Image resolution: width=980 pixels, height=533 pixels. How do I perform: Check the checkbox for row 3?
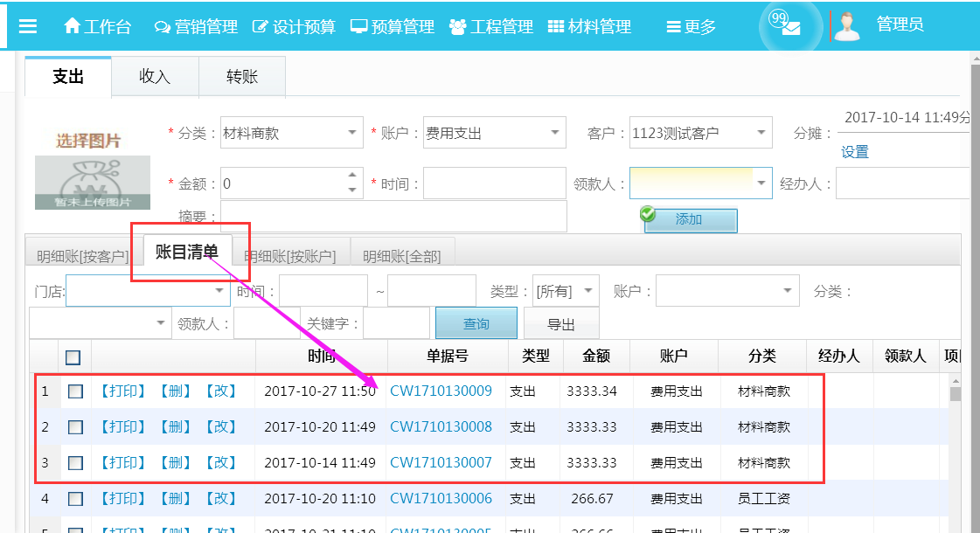(76, 463)
